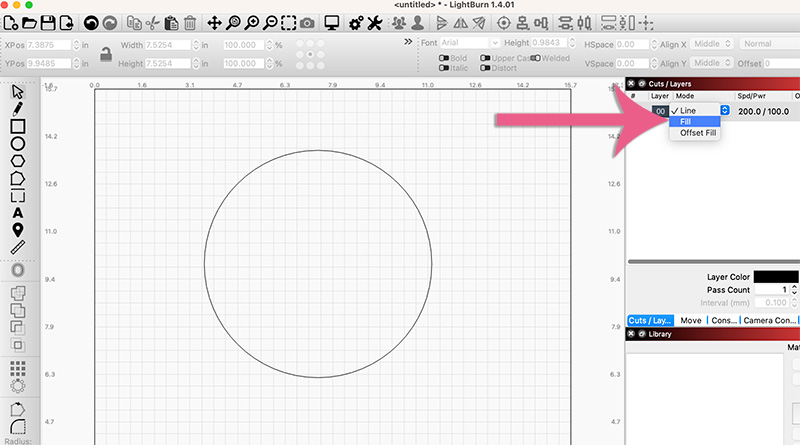Select the Text tool
Screen dimensions: 800x445
click(x=17, y=212)
